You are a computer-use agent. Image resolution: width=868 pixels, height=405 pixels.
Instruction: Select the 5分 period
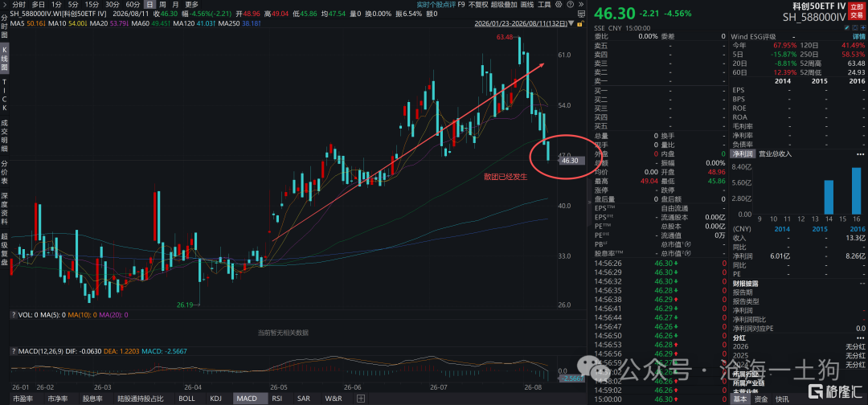[73, 5]
